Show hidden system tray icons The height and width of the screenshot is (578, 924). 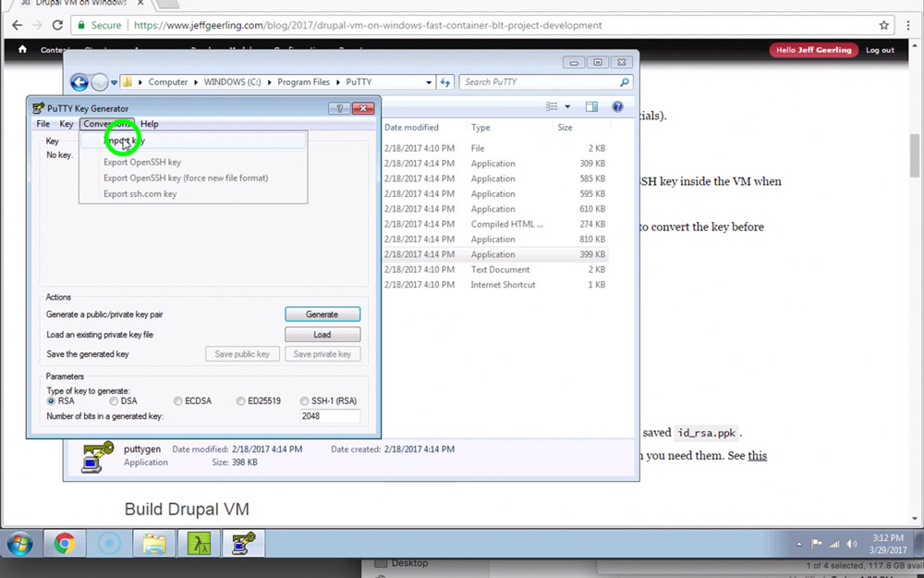[799, 544]
